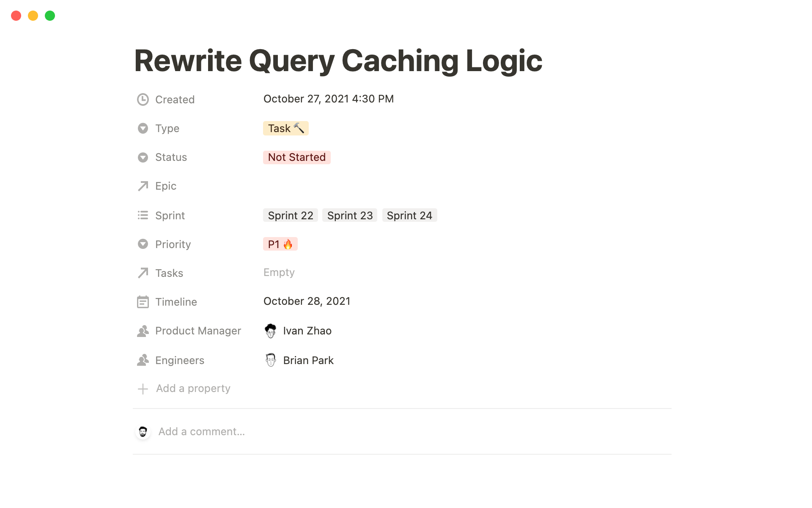Click the page title Rewrite Query Caching Logic

pos(338,61)
